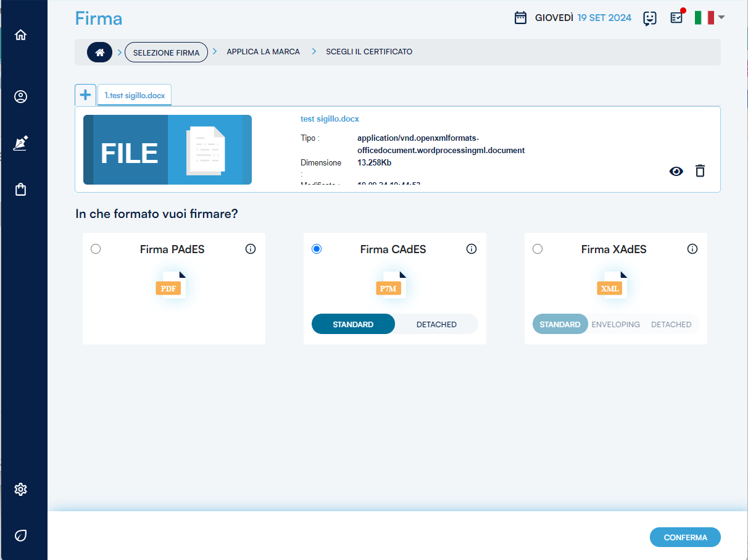Click the home icon in the sidebar
This screenshot has width=748, height=560.
[x=20, y=35]
